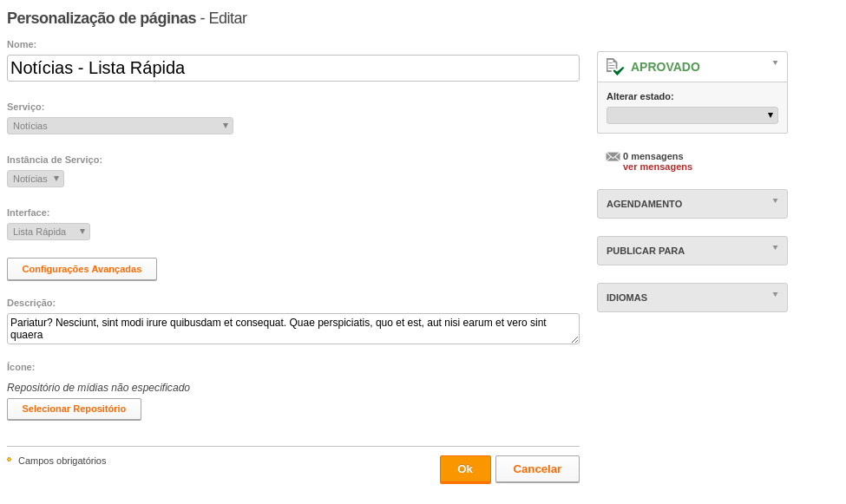Confirm with the Ok button
The height and width of the screenshot is (504, 846).
(x=465, y=469)
